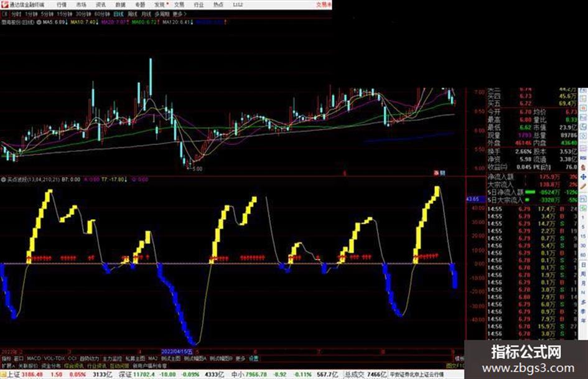Select the 周线 period tab
Viewport: 588px width, 379px height.
pos(132,14)
